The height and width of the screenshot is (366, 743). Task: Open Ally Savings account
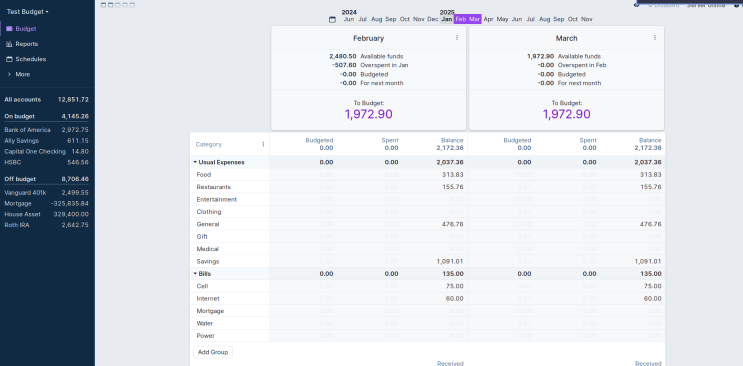46,141
